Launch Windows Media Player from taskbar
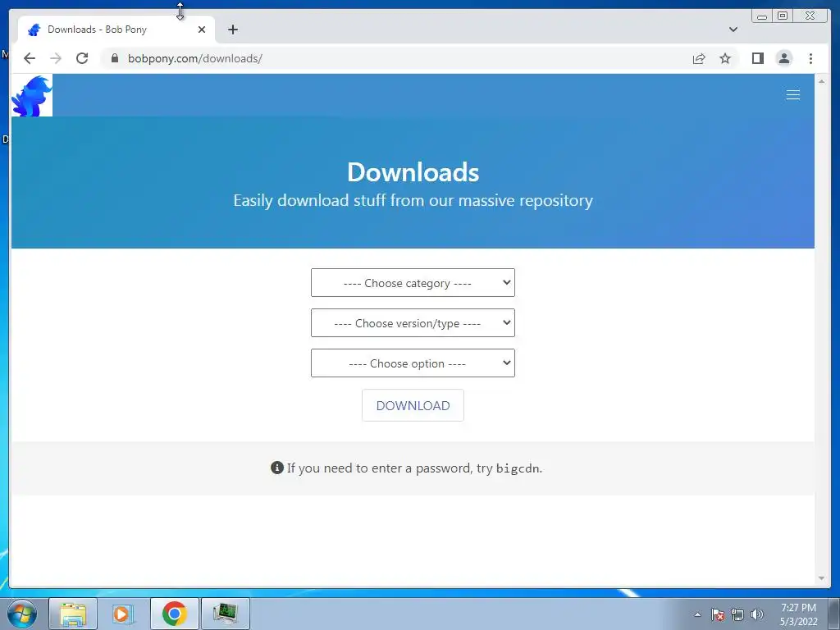The height and width of the screenshot is (630, 840). pyautogui.click(x=123, y=614)
